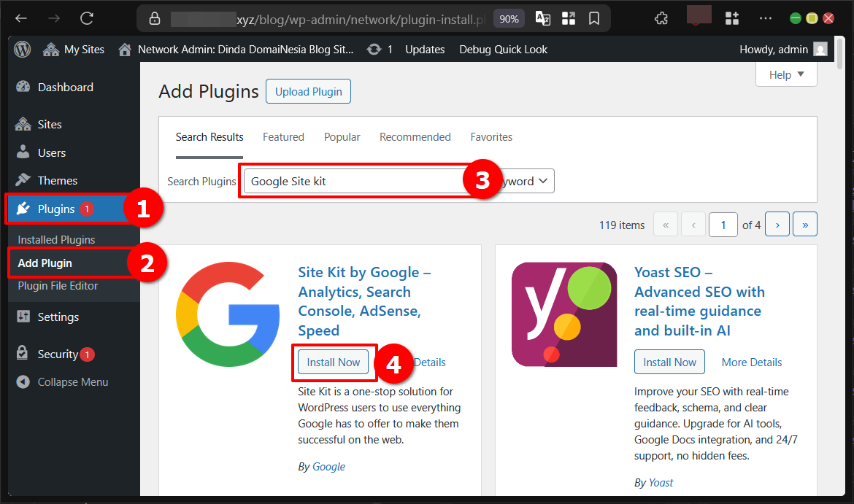Switch to the Featured tab
Viewport: 854px width, 504px height.
(283, 137)
